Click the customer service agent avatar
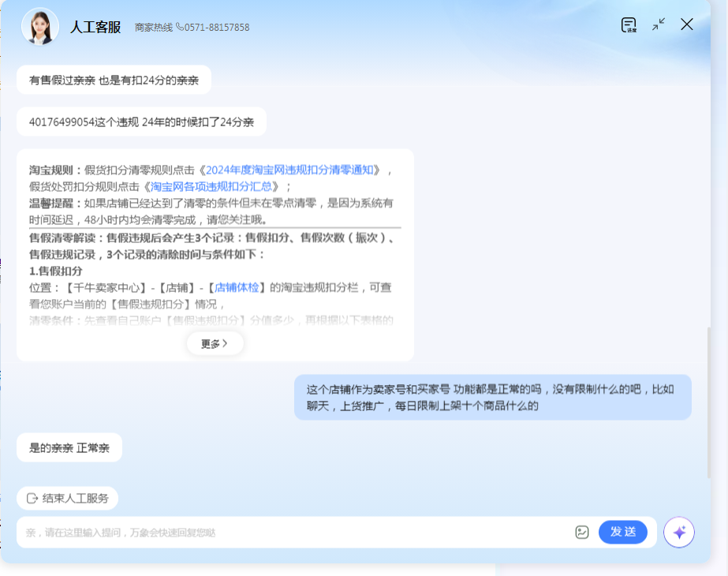The image size is (728, 576). point(40,27)
